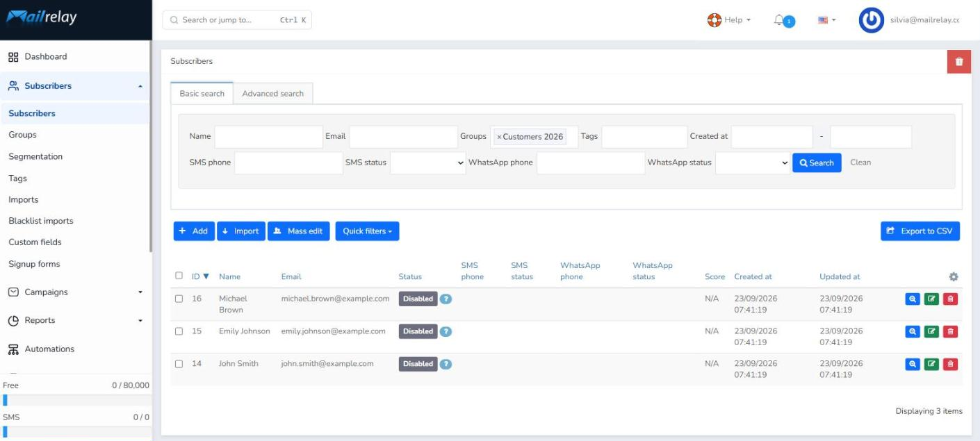Select the checkbox for subscriber 14
The width and height of the screenshot is (980, 441).
point(179,364)
